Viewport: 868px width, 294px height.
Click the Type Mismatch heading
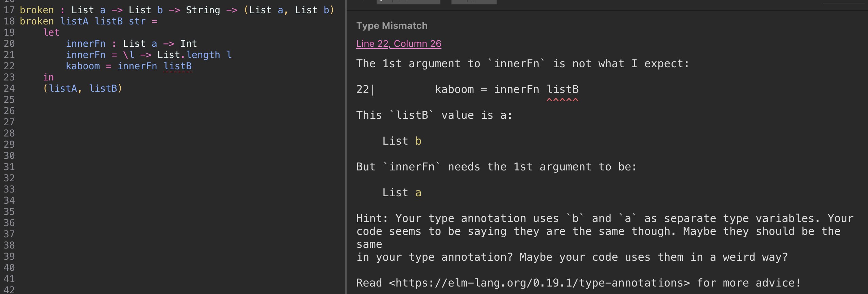(392, 25)
